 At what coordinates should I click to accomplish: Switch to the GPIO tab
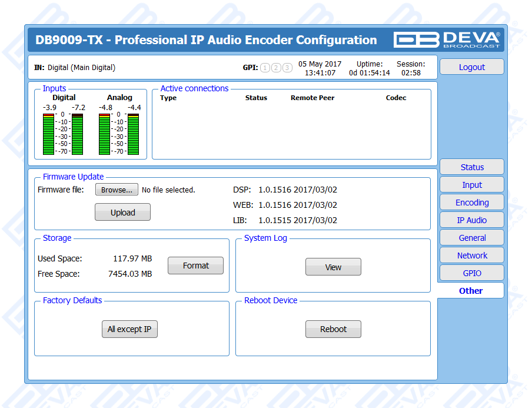[471, 273]
